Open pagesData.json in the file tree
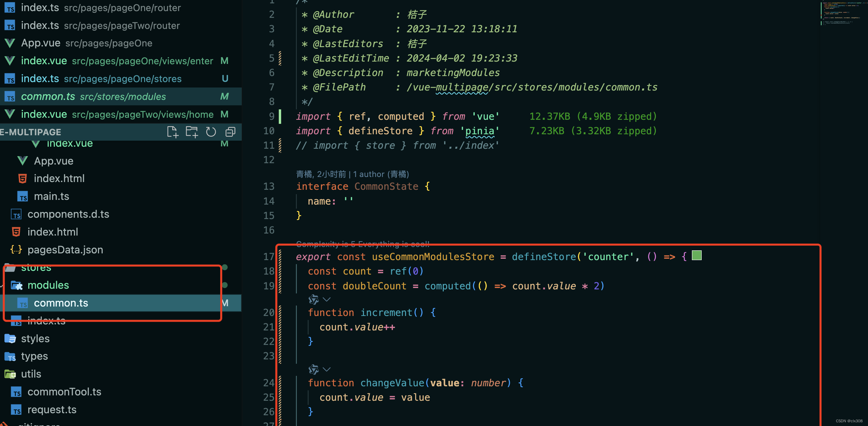This screenshot has height=426, width=868. (x=121, y=250)
